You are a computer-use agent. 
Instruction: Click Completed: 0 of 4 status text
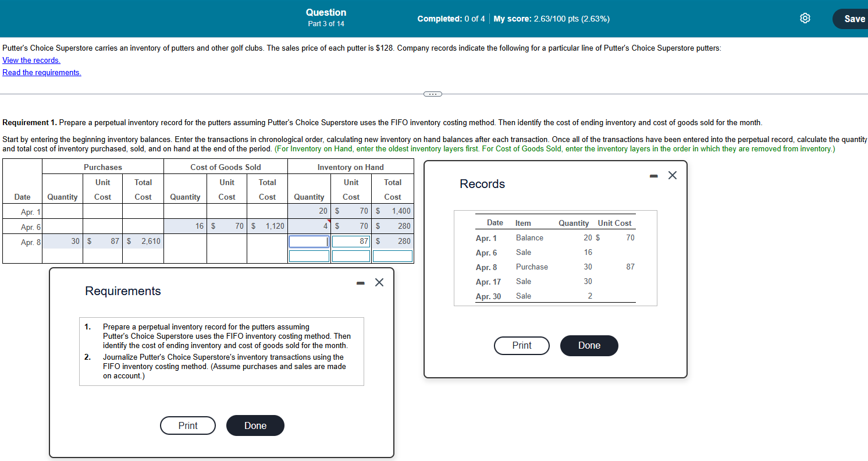point(451,19)
